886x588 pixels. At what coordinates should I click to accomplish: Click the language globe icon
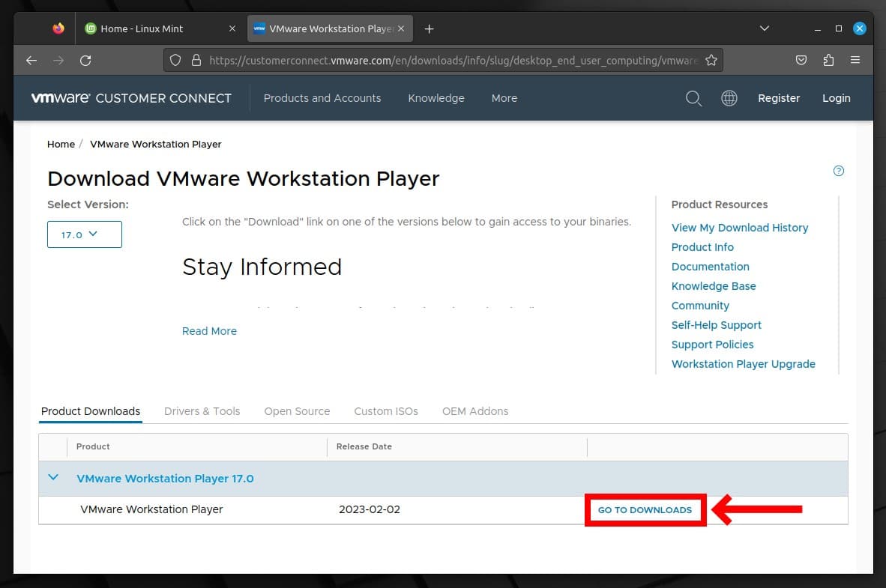click(x=729, y=98)
